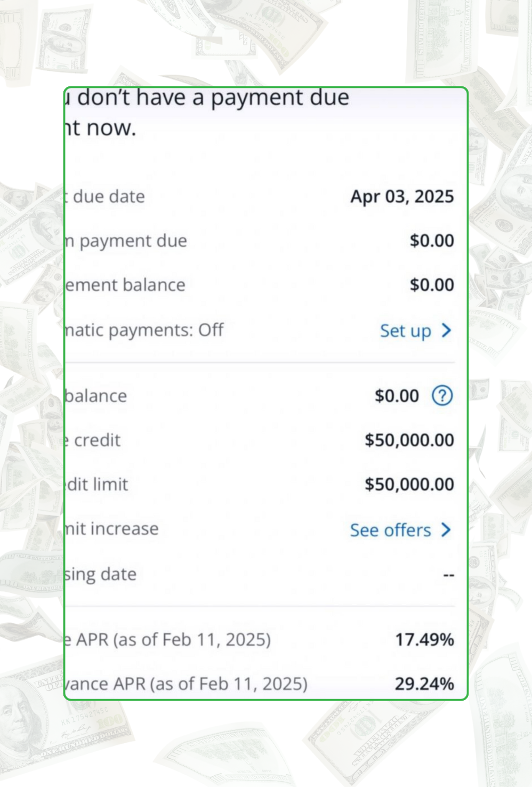Click the no payment due heading text
532x787 pixels.
208,112
